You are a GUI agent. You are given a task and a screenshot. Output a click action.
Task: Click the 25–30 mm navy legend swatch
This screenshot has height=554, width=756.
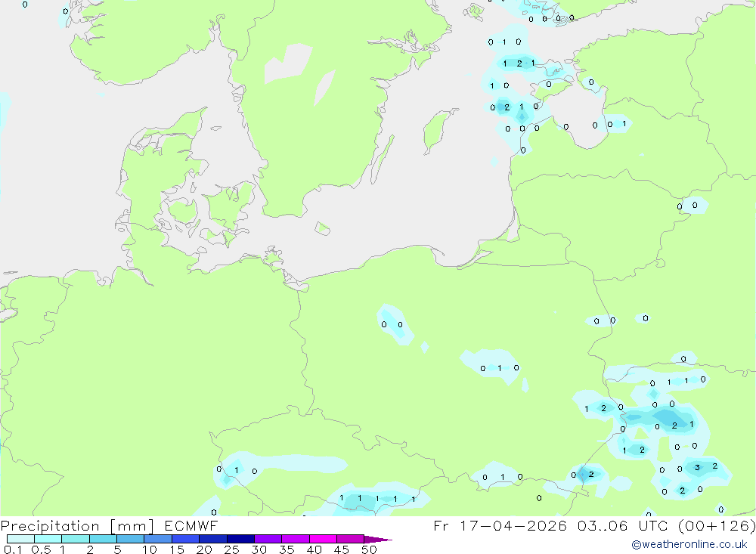[240, 539]
